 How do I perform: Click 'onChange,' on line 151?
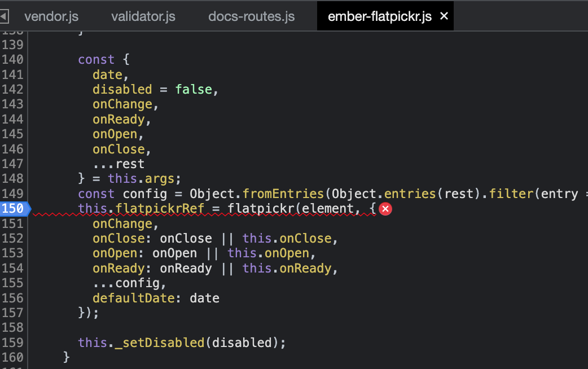126,224
